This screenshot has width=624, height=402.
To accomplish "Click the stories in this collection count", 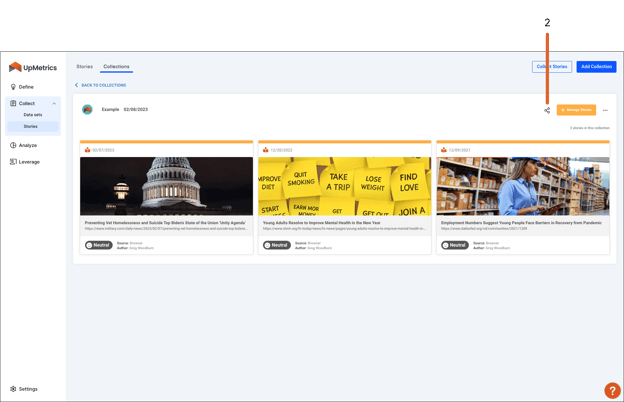I will tap(589, 128).
